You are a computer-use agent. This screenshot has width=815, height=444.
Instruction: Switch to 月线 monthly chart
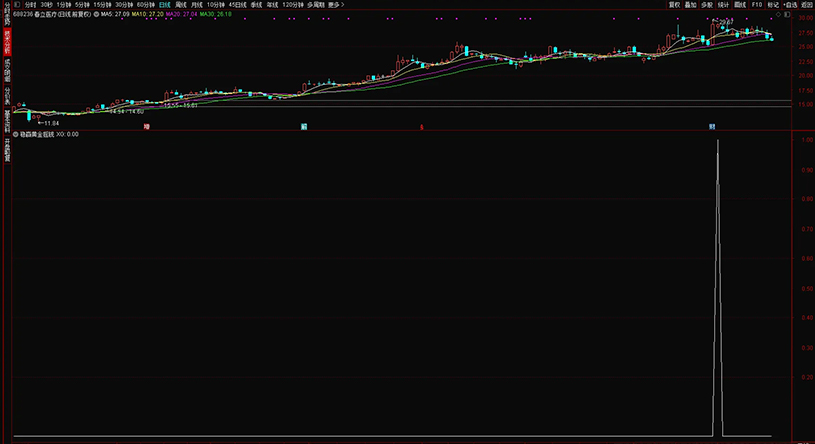[x=197, y=5]
